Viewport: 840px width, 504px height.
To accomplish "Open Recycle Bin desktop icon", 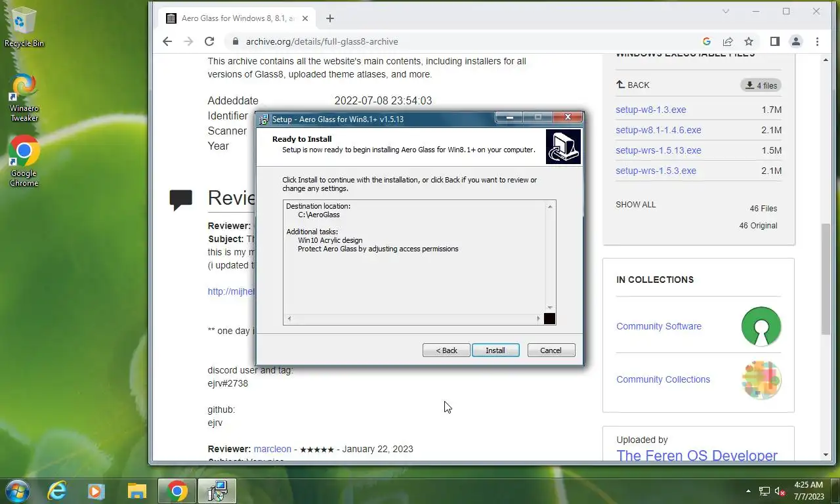I will (x=24, y=27).
